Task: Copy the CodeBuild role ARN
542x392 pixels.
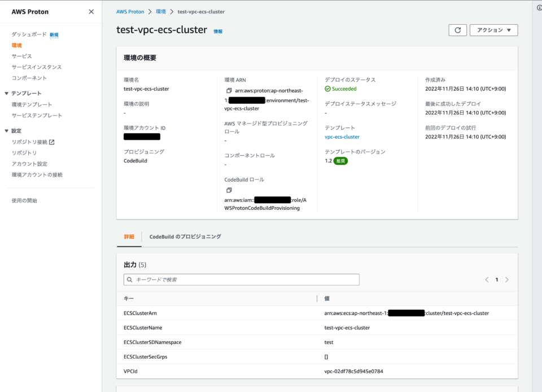Action: (229, 190)
